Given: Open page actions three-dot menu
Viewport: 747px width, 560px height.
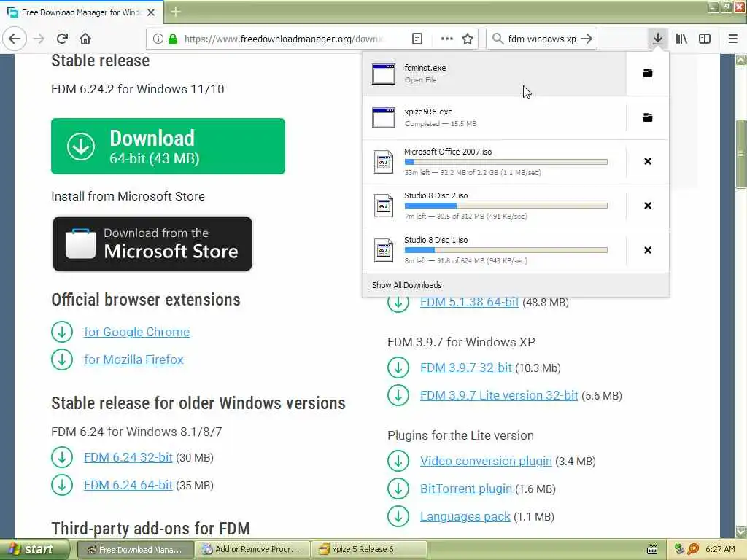Looking at the screenshot, I should click(447, 39).
